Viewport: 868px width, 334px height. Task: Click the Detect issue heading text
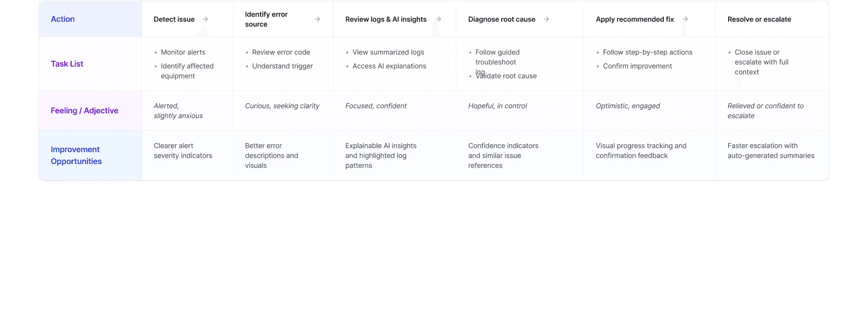click(x=174, y=19)
